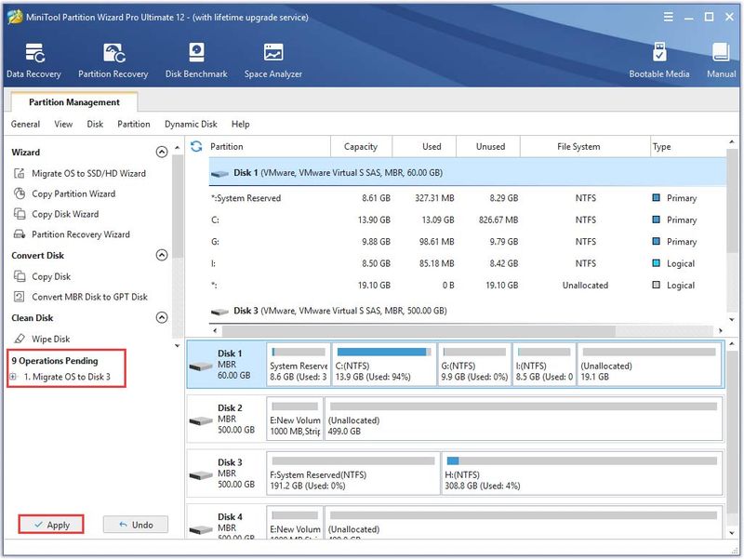Click the Disk 4 drive icon in disk map
744x560 pixels.
coord(201,529)
